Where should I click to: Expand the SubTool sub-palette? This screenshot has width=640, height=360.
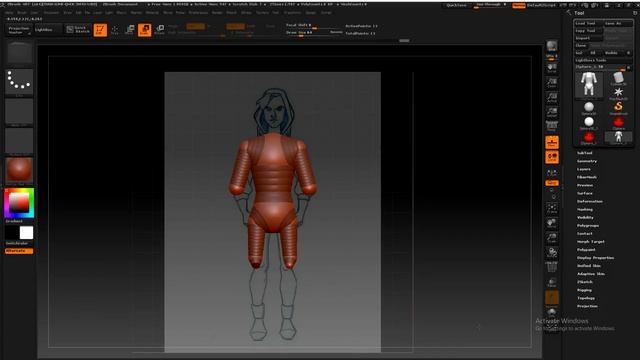point(584,153)
